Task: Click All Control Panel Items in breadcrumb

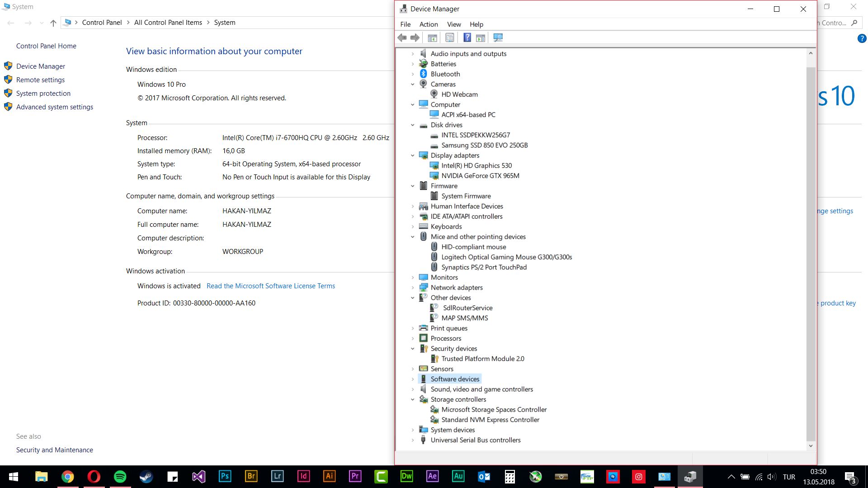Action: [x=168, y=23]
